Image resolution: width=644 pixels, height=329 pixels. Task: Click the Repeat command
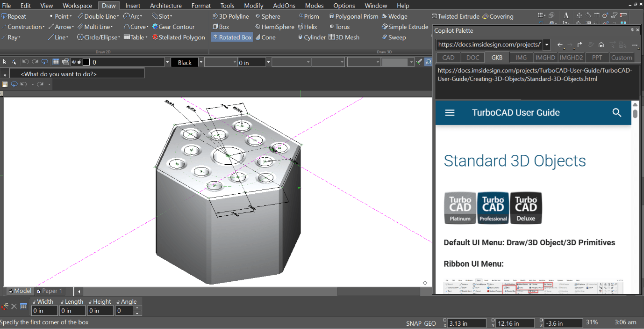[x=14, y=16]
